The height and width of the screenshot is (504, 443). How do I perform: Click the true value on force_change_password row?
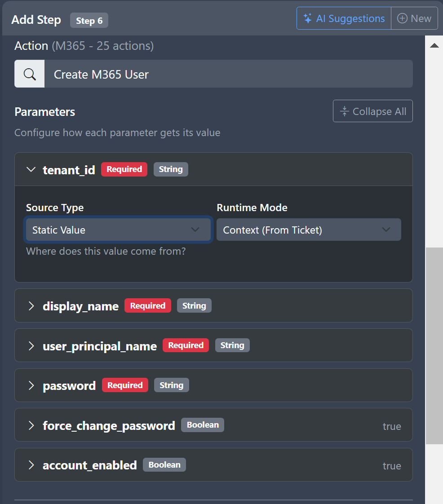(x=392, y=426)
